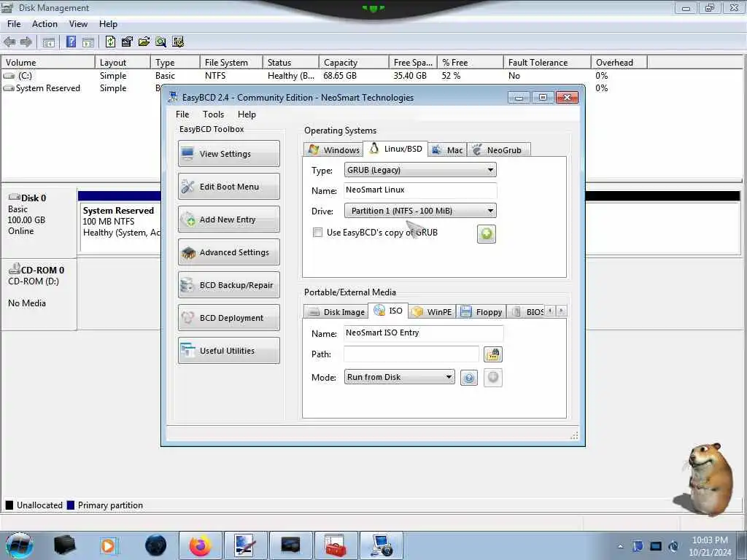Screen dimensions: 747x560
Task: Click the EasyBCD computer icon on taskbar
Action: pos(381,545)
